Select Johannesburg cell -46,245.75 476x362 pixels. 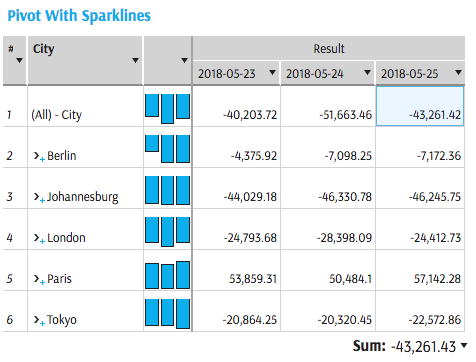[x=420, y=189]
